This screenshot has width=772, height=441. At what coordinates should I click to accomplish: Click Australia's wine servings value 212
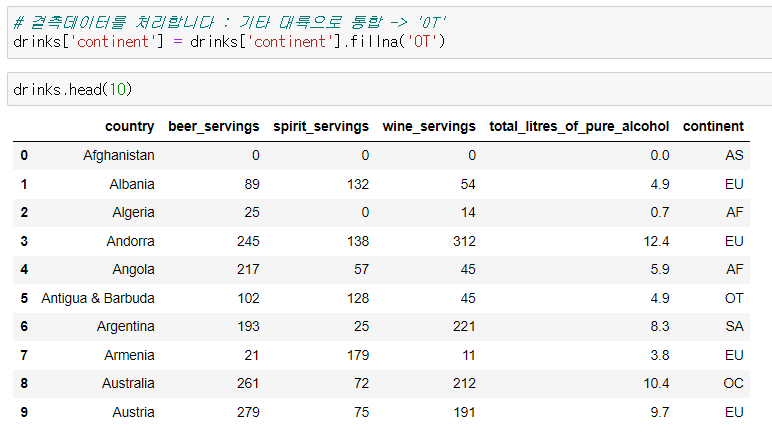(x=464, y=383)
